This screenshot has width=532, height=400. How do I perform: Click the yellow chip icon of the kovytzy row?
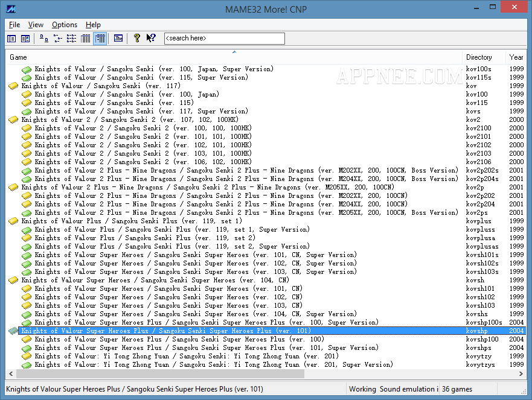[27, 357]
